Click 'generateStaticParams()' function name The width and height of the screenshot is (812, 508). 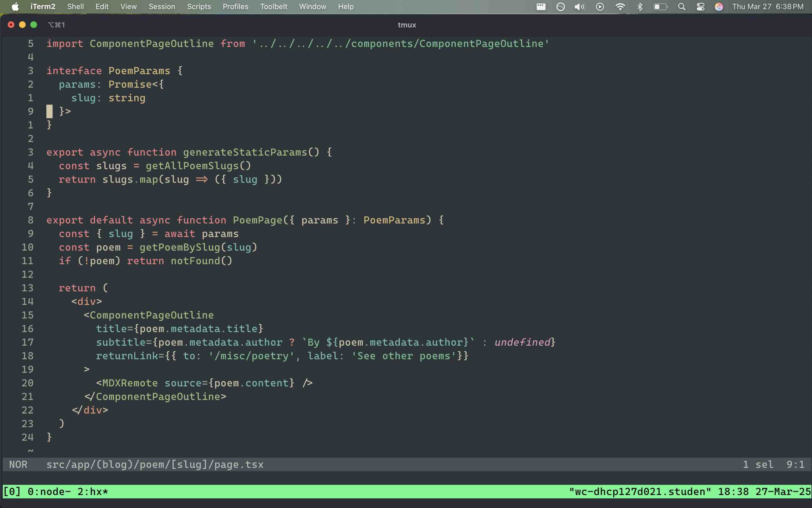click(251, 152)
